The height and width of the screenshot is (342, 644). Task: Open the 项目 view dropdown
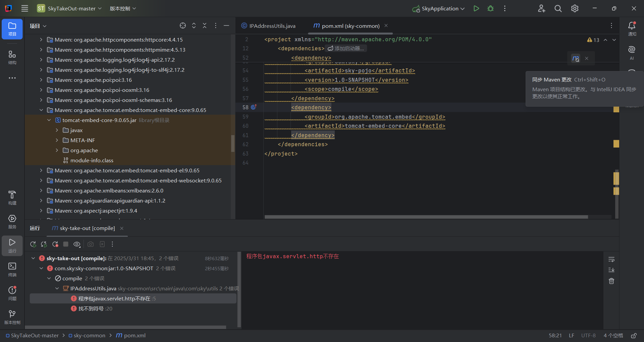click(38, 26)
